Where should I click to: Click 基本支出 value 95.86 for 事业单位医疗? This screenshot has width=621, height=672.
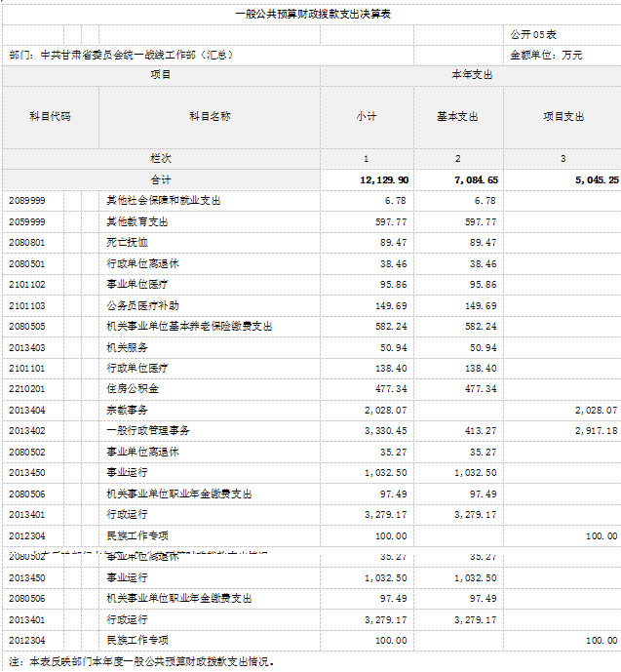[484, 285]
